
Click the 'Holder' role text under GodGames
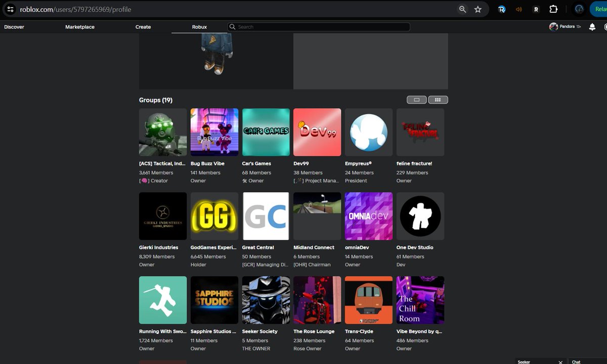198,264
